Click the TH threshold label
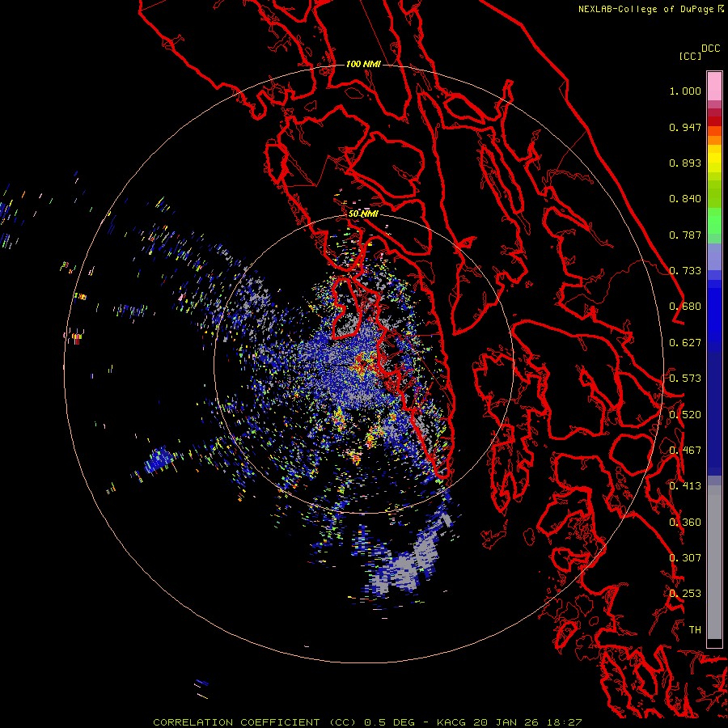The width and height of the screenshot is (728, 728). coord(695,630)
